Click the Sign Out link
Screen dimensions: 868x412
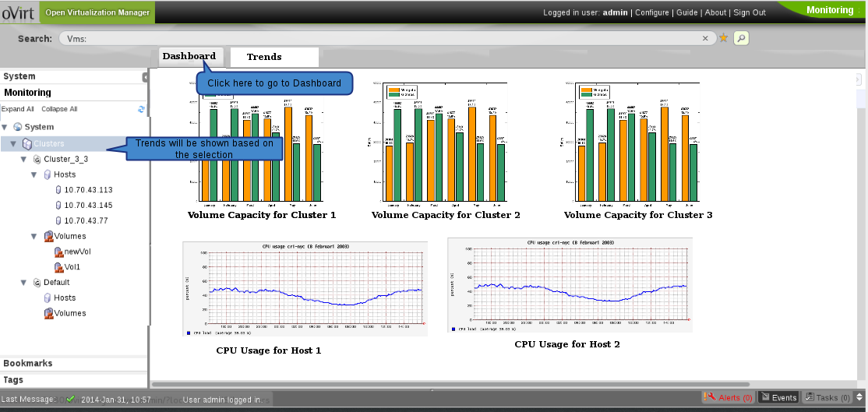[749, 12]
